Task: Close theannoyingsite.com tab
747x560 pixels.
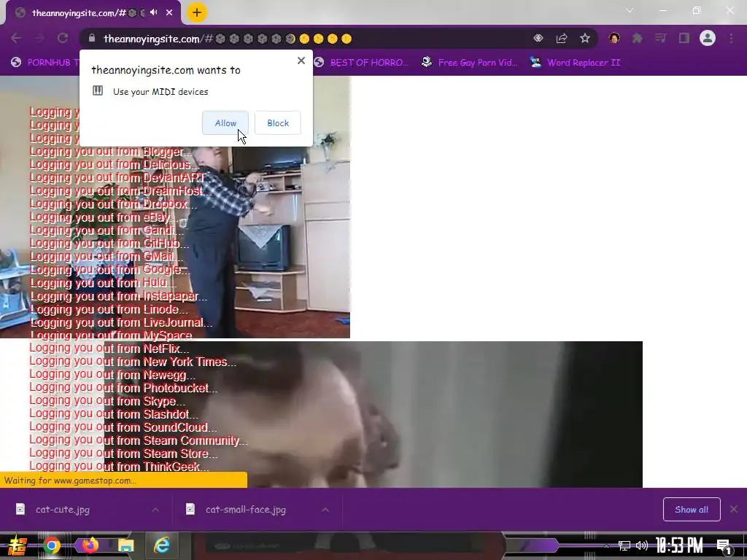Action: click(169, 13)
